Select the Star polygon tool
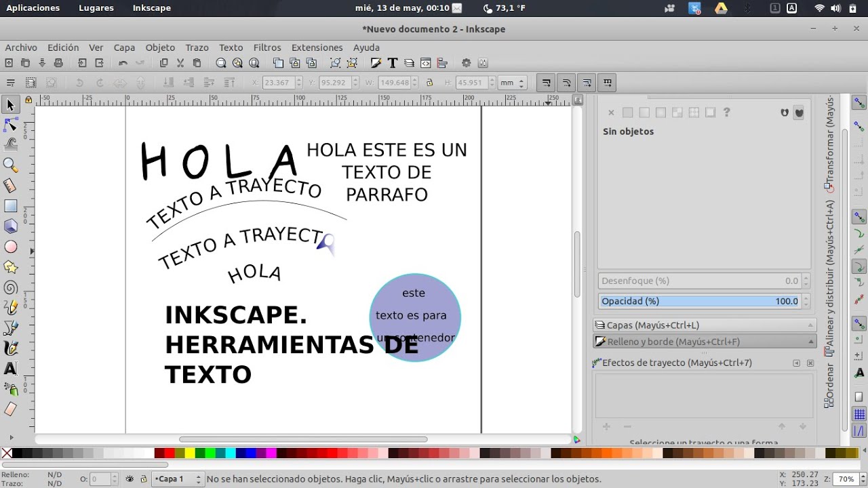The width and height of the screenshot is (868, 488). point(10,267)
